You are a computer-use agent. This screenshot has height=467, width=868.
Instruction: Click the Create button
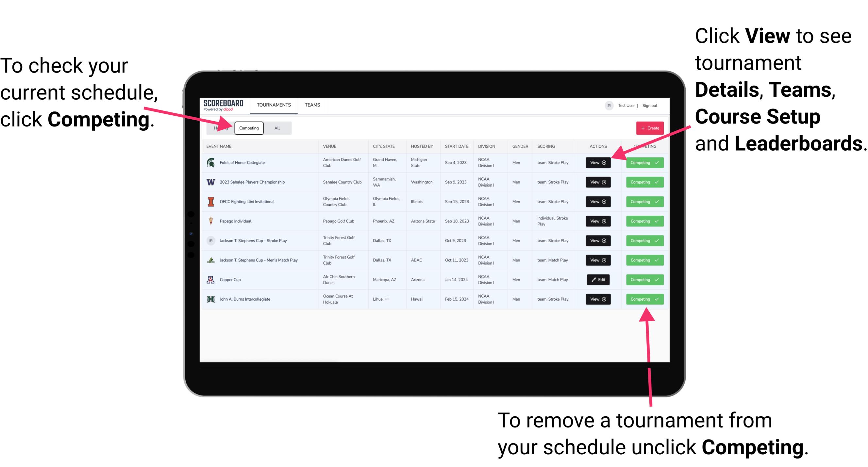pos(649,128)
